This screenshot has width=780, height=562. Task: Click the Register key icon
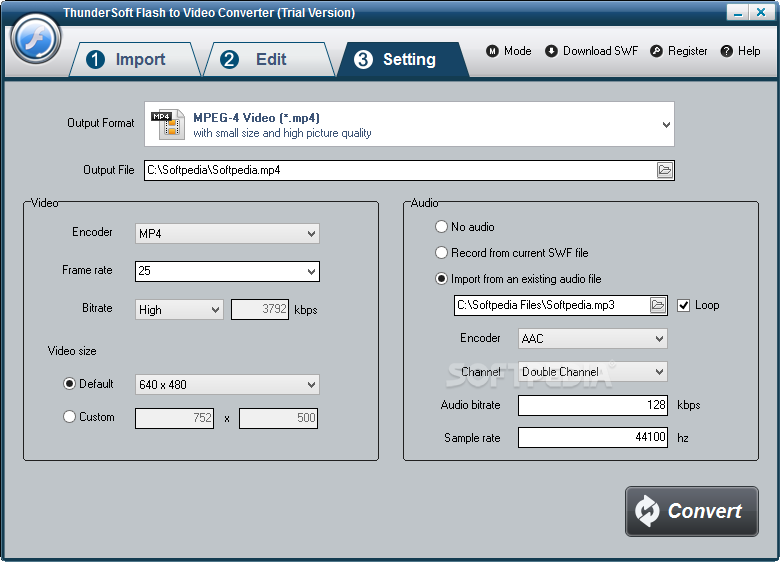point(656,51)
